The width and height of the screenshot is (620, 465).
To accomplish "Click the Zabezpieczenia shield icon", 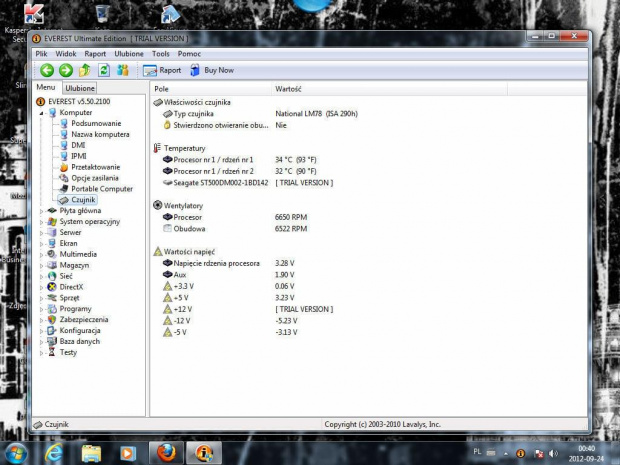I will [x=52, y=319].
